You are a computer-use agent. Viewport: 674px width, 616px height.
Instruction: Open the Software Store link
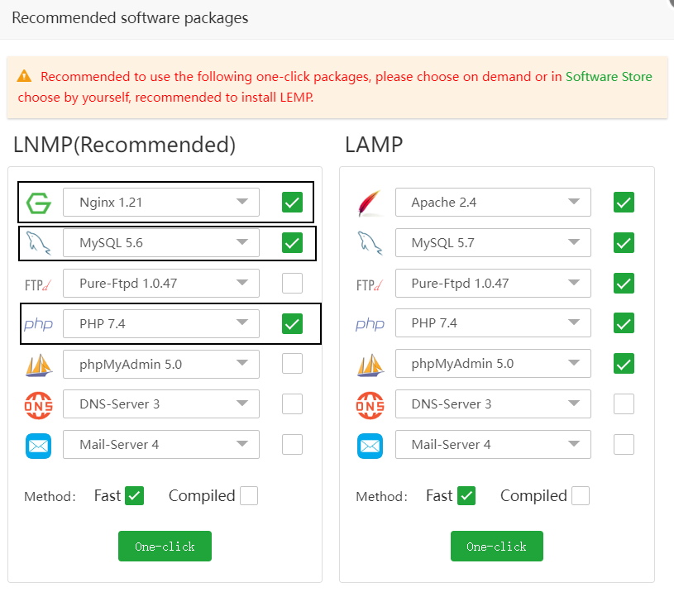click(609, 77)
